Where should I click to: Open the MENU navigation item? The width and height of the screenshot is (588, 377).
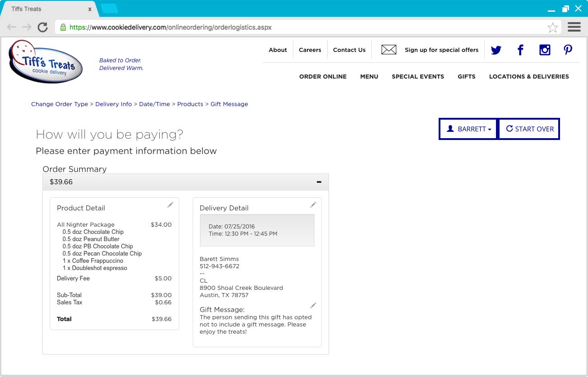(369, 77)
